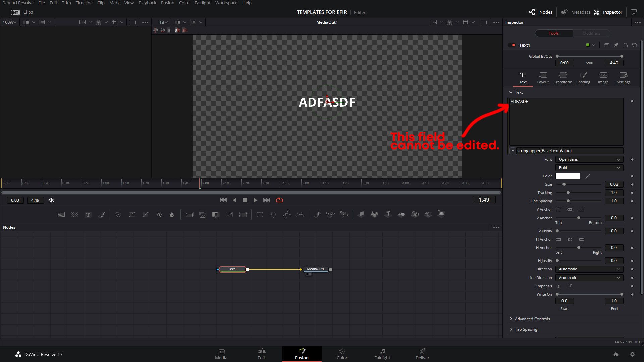644x362 pixels.
Task: Play forward in the viewer
Action: [256, 200]
